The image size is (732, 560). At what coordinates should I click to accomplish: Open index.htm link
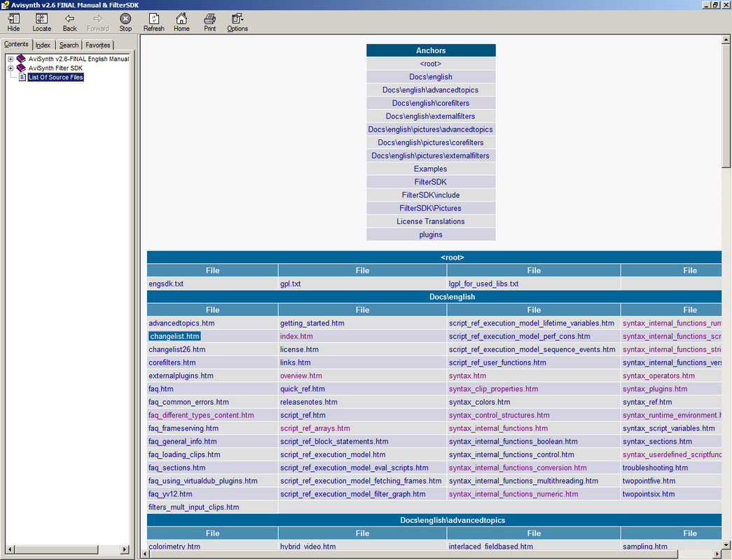click(296, 336)
